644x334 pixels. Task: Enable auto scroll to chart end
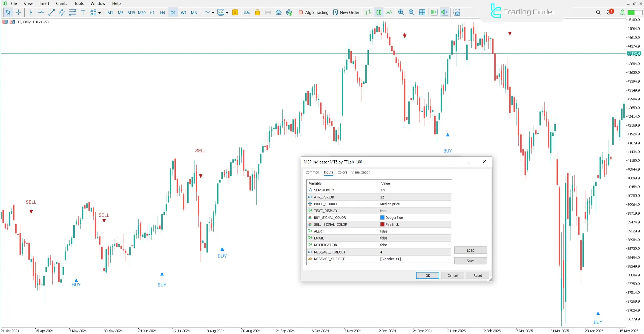pos(434,12)
